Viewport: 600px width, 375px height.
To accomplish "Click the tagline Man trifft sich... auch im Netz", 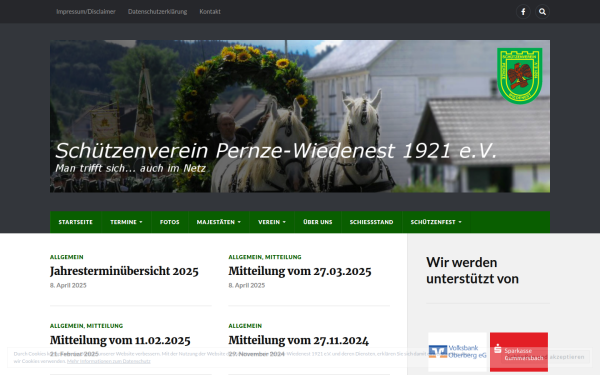I will [x=130, y=168].
